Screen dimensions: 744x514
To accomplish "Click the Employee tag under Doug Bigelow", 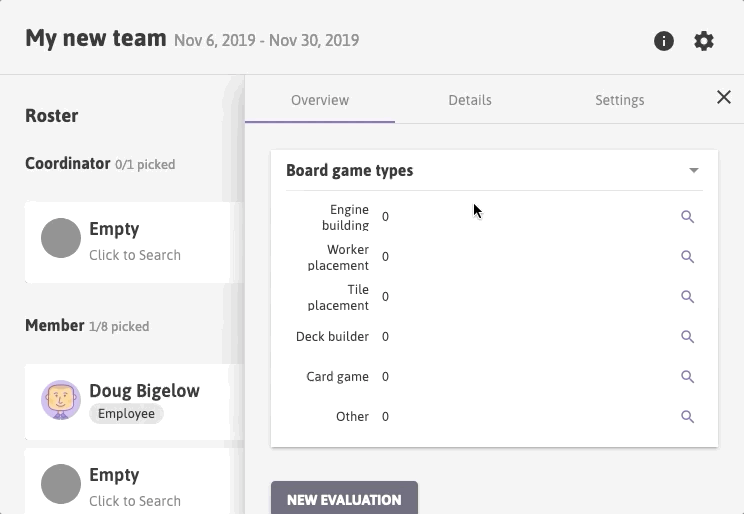I will pos(126,414).
